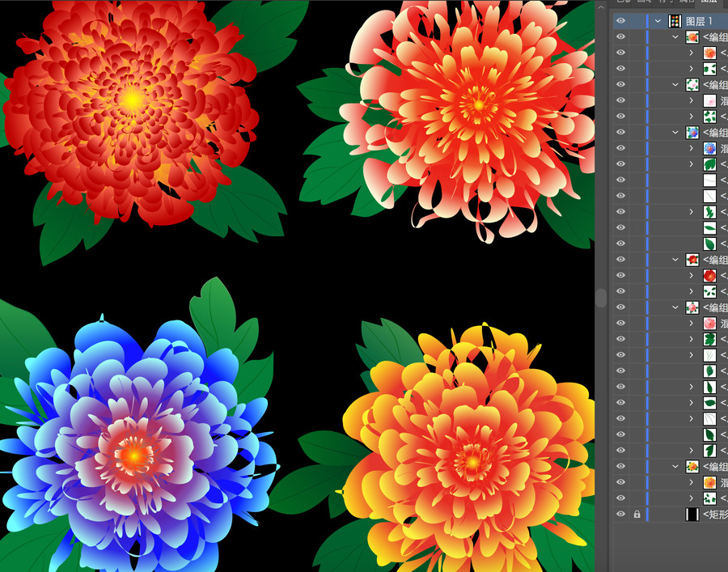This screenshot has height=572, width=728.
Task: Expand the yellow-orange flower 混合 sublayer
Action: pos(692,482)
